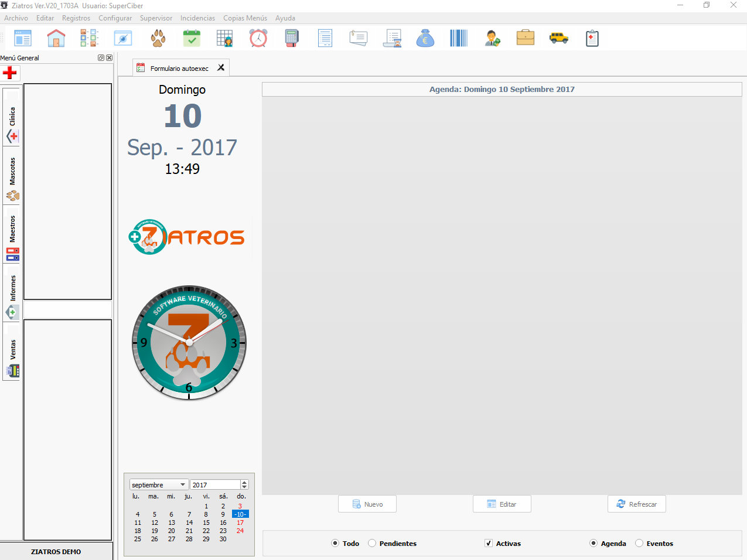Select day 1 in the calendar
This screenshot has width=747, height=560.
206,506
